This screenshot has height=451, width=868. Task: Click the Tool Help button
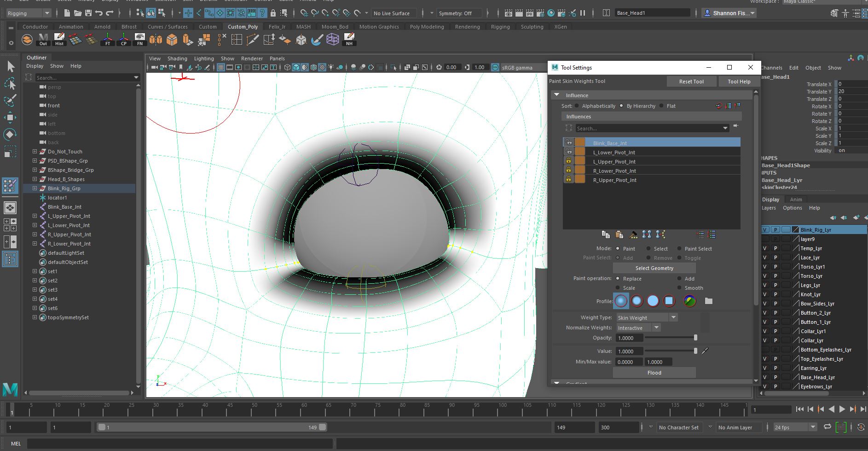pyautogui.click(x=739, y=82)
